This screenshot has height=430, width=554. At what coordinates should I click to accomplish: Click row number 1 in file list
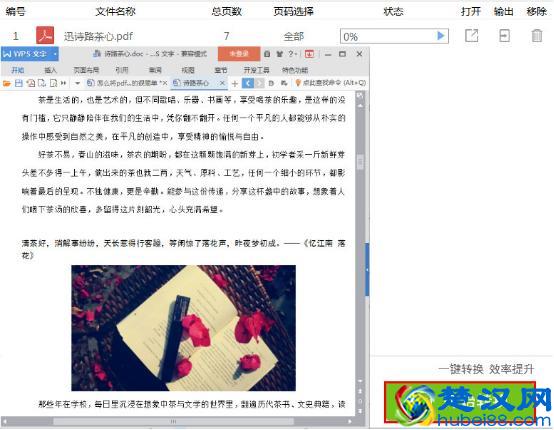coord(16,36)
